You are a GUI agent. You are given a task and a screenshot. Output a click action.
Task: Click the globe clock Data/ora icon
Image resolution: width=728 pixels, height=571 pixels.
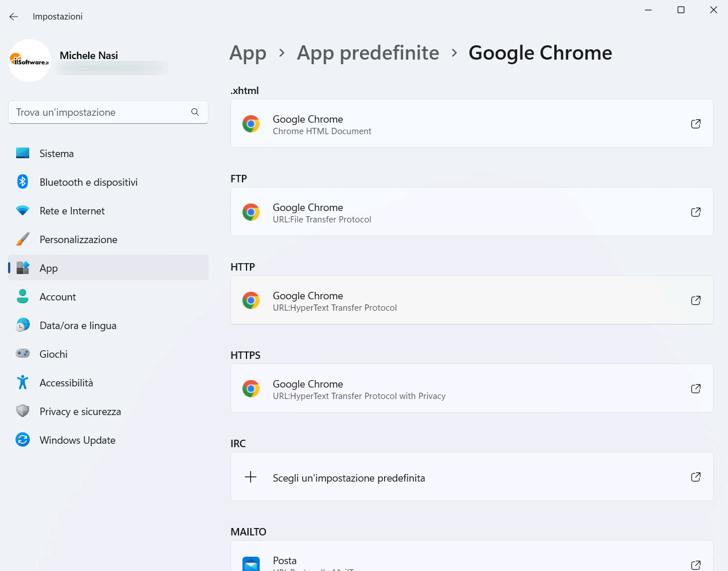tap(23, 325)
